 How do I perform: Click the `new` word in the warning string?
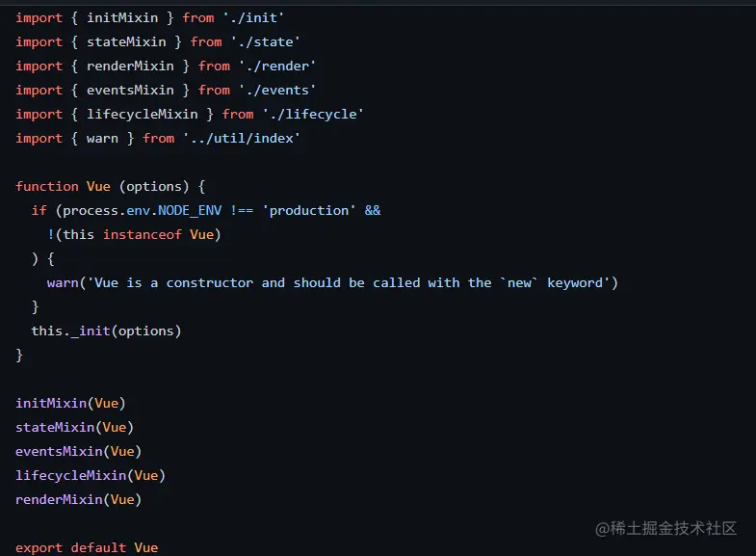(x=519, y=283)
